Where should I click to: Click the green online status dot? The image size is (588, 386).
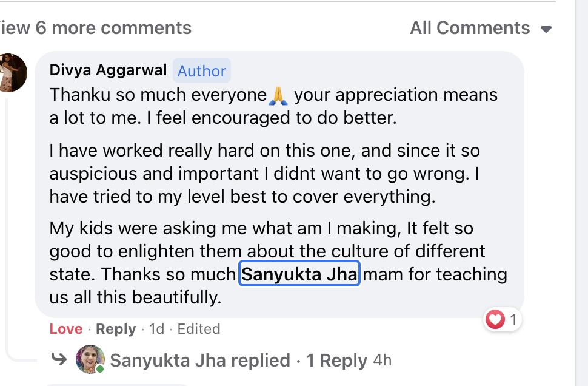pos(99,368)
